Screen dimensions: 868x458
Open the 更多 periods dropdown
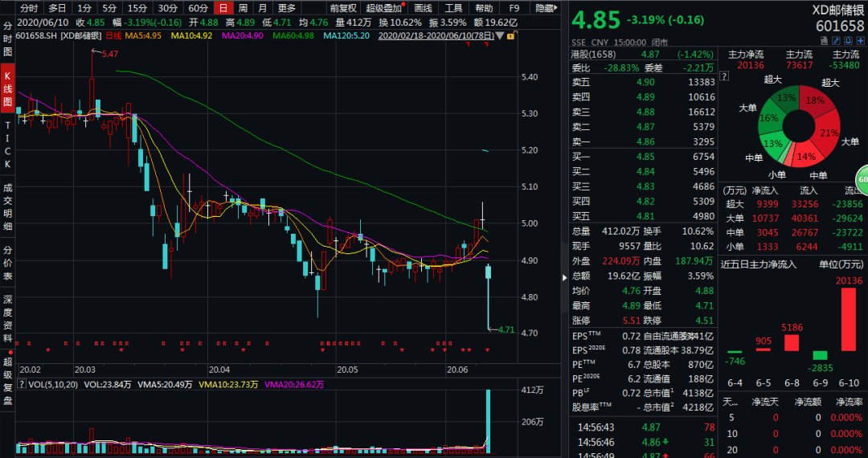click(x=287, y=8)
